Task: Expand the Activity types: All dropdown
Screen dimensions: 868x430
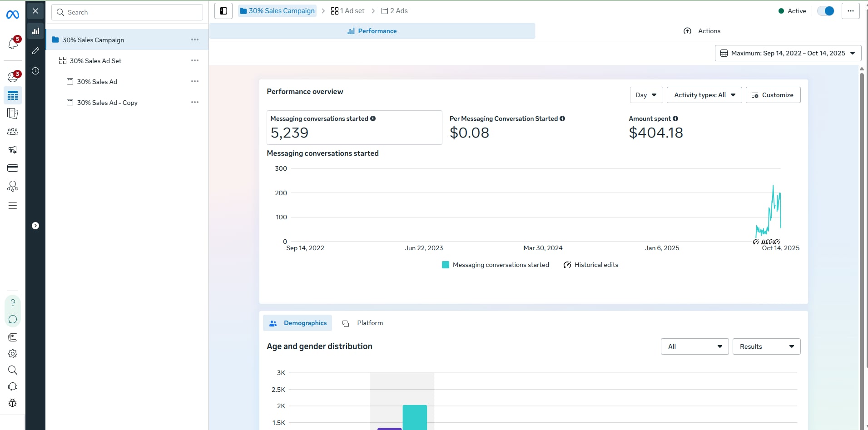Action: click(x=704, y=95)
